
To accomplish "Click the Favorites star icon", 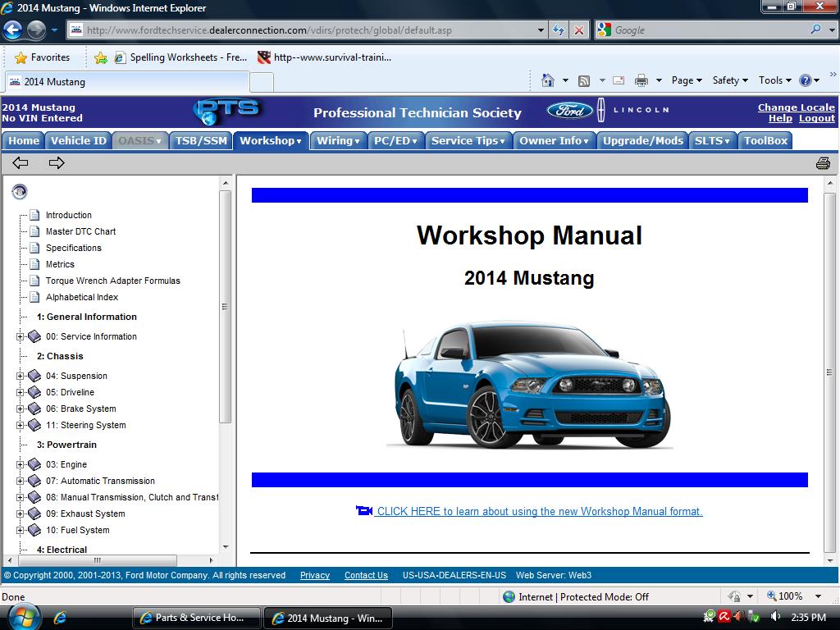I will pyautogui.click(x=21, y=57).
